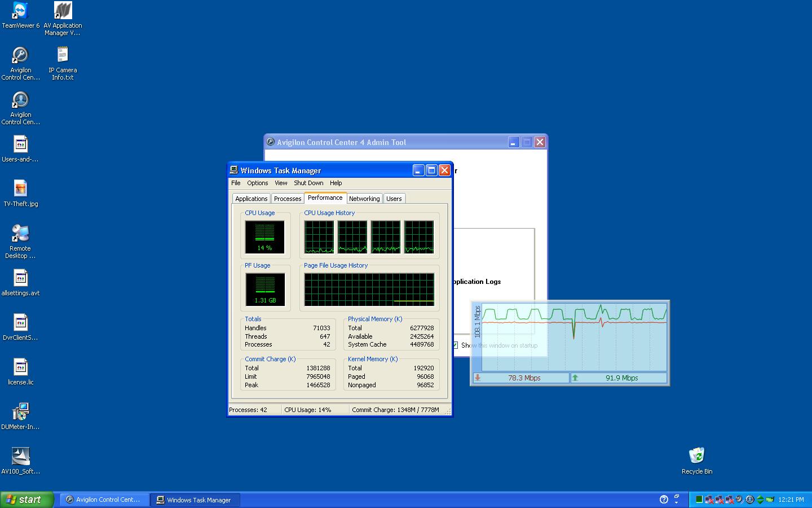Click the 78.3 Mbps download rate

click(524, 378)
